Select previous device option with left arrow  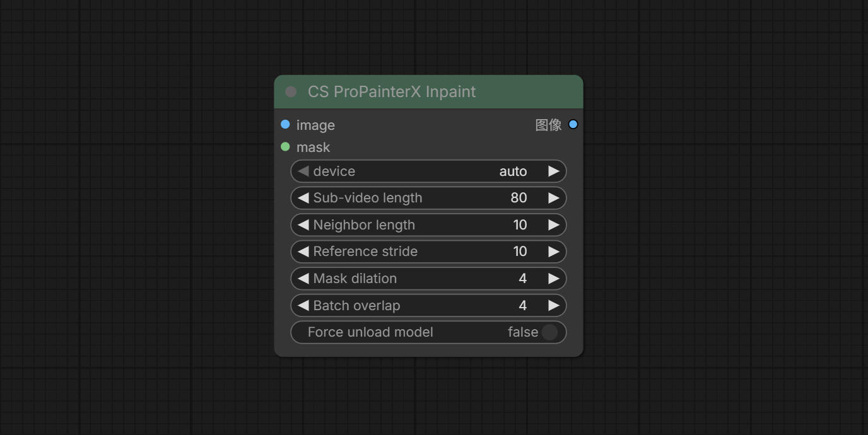click(x=303, y=171)
